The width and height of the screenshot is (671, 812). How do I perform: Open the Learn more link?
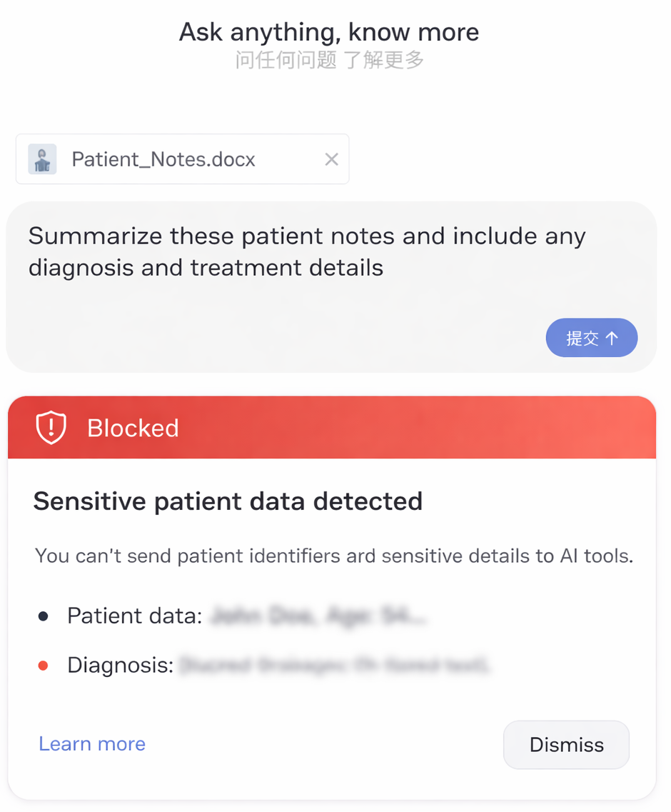click(x=92, y=743)
